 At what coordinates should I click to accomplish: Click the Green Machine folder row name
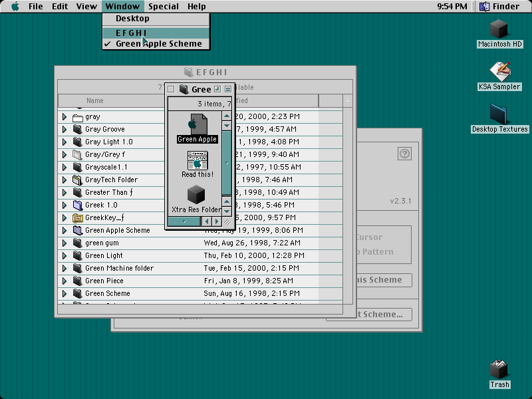click(x=120, y=269)
